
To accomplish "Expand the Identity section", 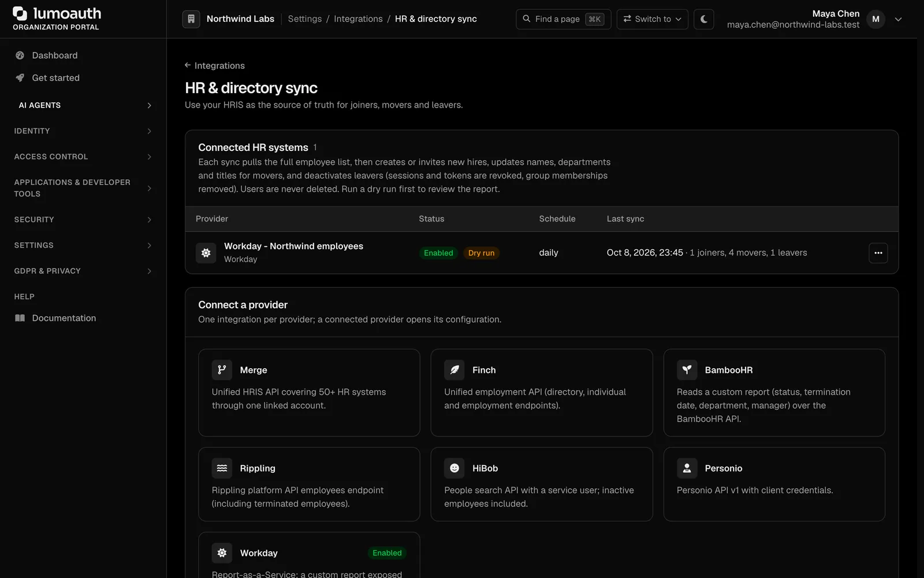I will 83,131.
